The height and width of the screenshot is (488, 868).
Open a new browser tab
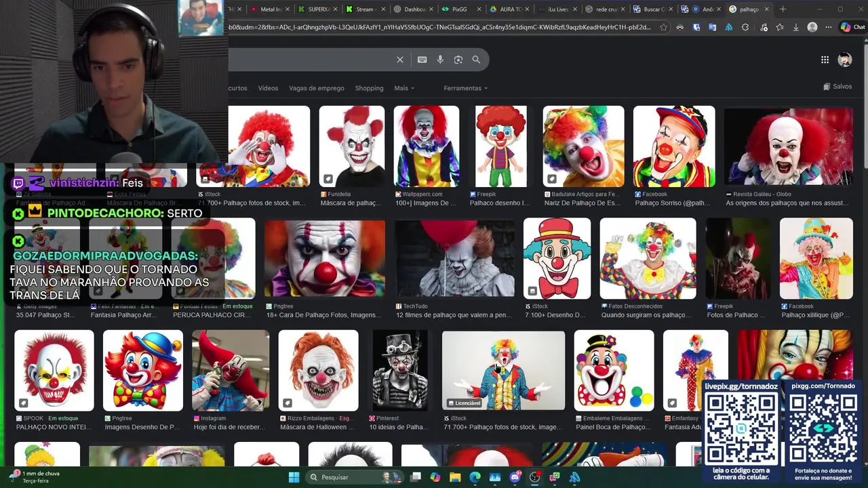point(783,9)
